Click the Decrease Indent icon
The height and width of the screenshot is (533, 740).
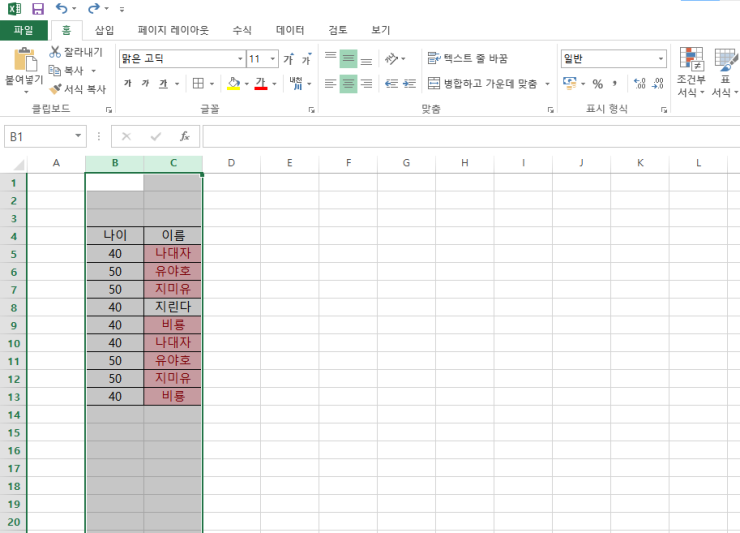tap(391, 84)
